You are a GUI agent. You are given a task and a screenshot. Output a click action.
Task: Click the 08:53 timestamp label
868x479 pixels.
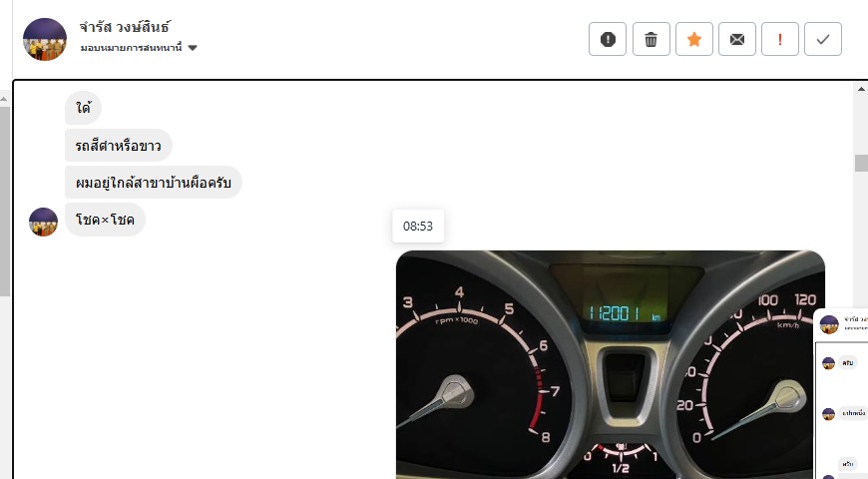click(x=418, y=226)
